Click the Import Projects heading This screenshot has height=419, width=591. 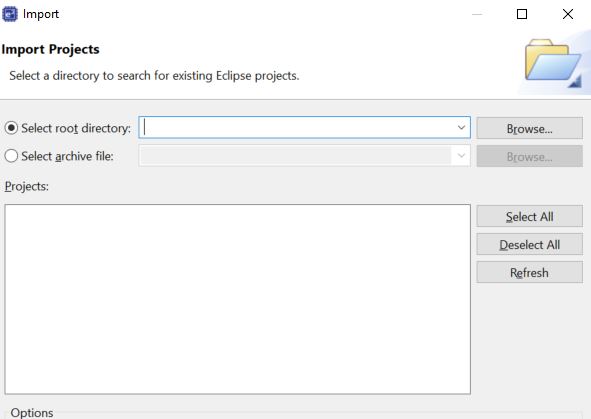click(51, 50)
